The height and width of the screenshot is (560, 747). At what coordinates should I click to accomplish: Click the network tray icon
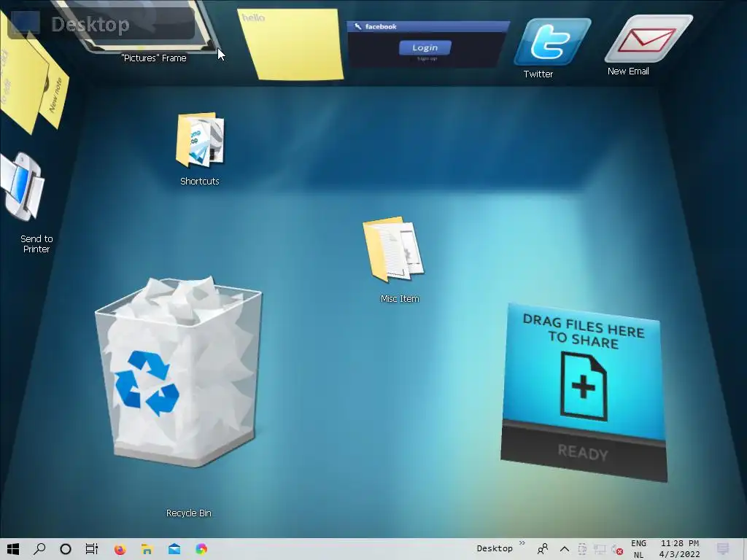[600, 549]
